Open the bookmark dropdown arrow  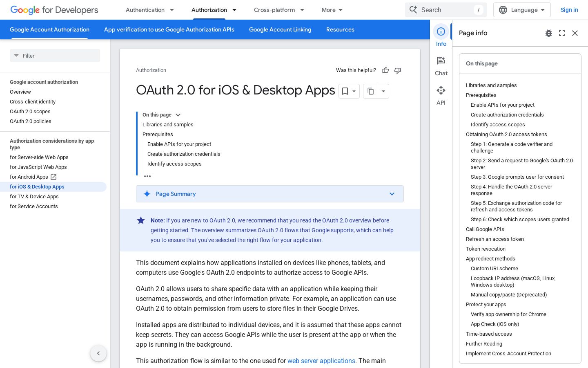click(354, 91)
